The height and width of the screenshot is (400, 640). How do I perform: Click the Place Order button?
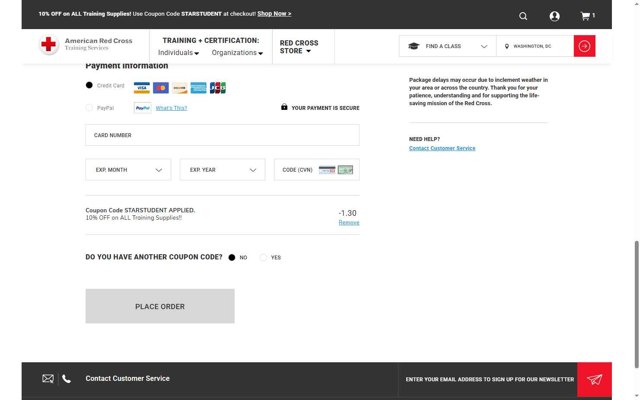tap(160, 306)
